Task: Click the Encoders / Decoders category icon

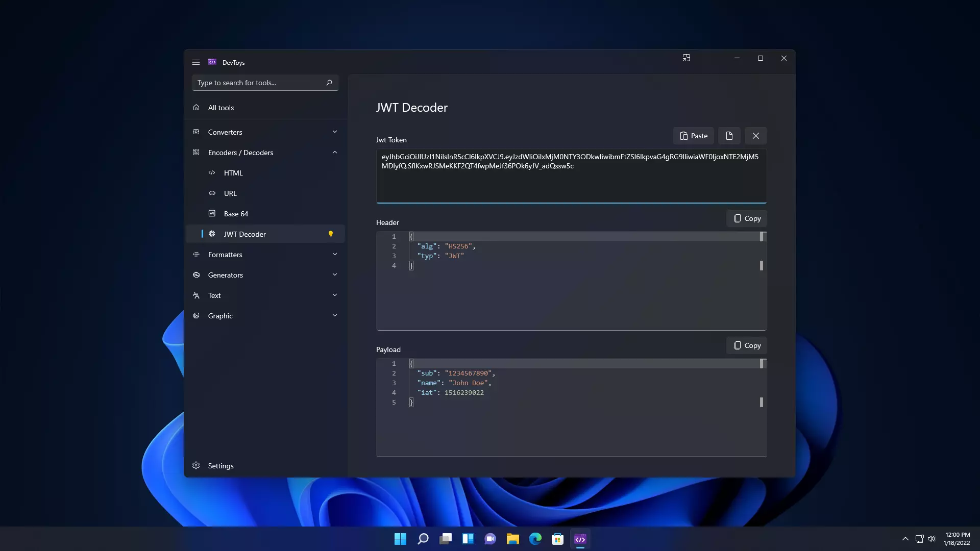Action: pyautogui.click(x=196, y=152)
